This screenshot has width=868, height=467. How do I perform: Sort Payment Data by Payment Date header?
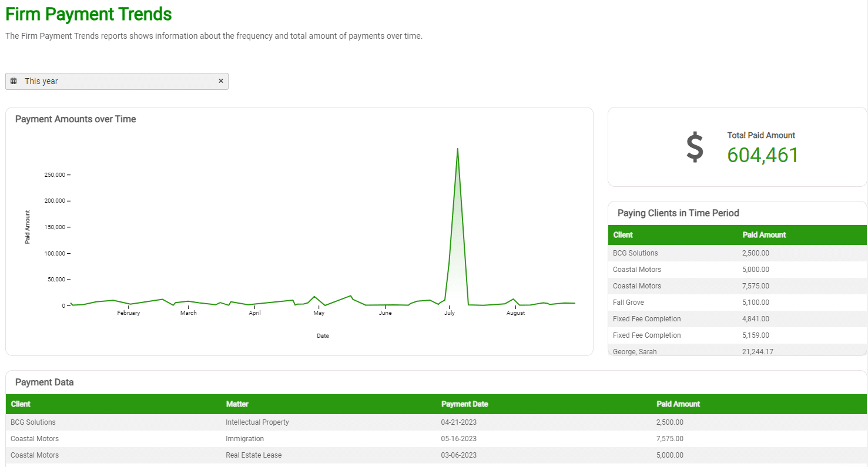coord(464,404)
